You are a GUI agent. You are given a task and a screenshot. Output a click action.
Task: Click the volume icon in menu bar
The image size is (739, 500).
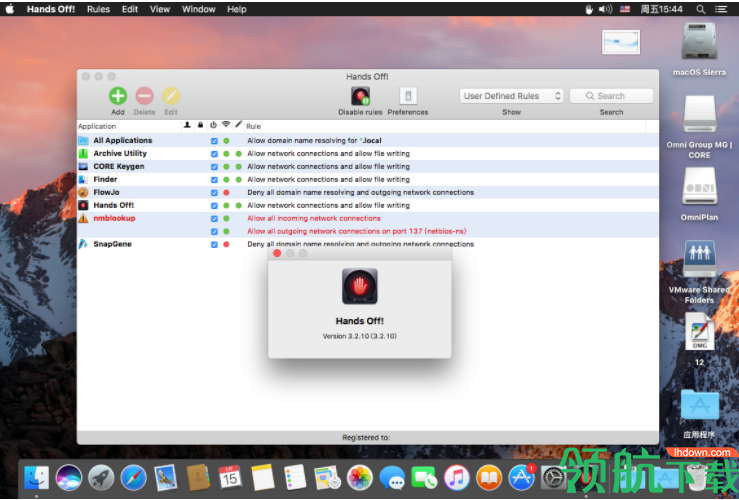pyautogui.click(x=605, y=9)
